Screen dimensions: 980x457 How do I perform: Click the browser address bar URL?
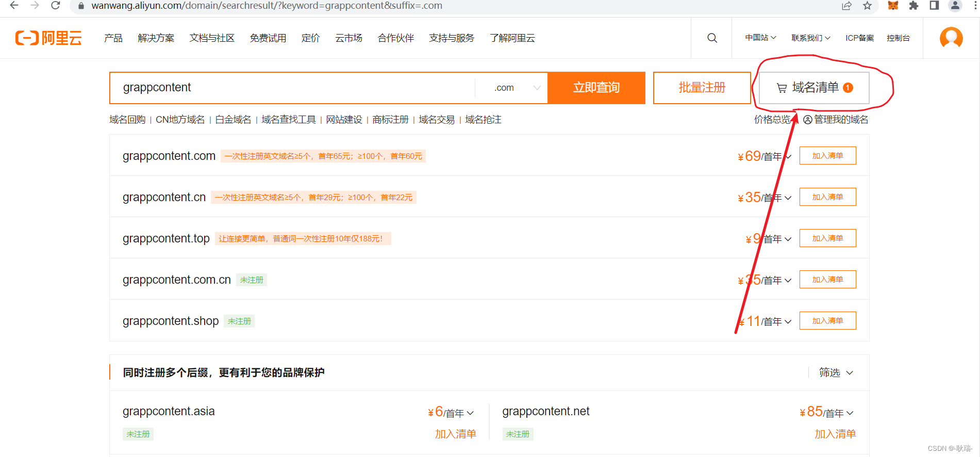tap(267, 6)
